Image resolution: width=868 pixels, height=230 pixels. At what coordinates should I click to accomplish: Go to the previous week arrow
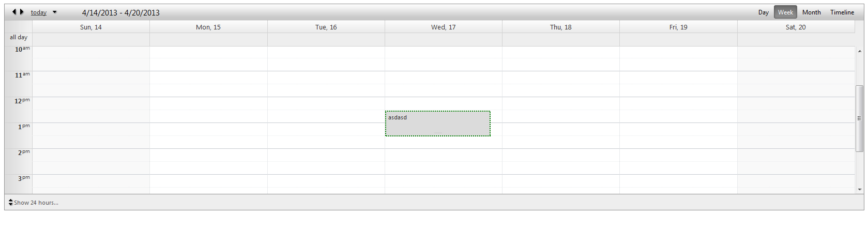(14, 12)
